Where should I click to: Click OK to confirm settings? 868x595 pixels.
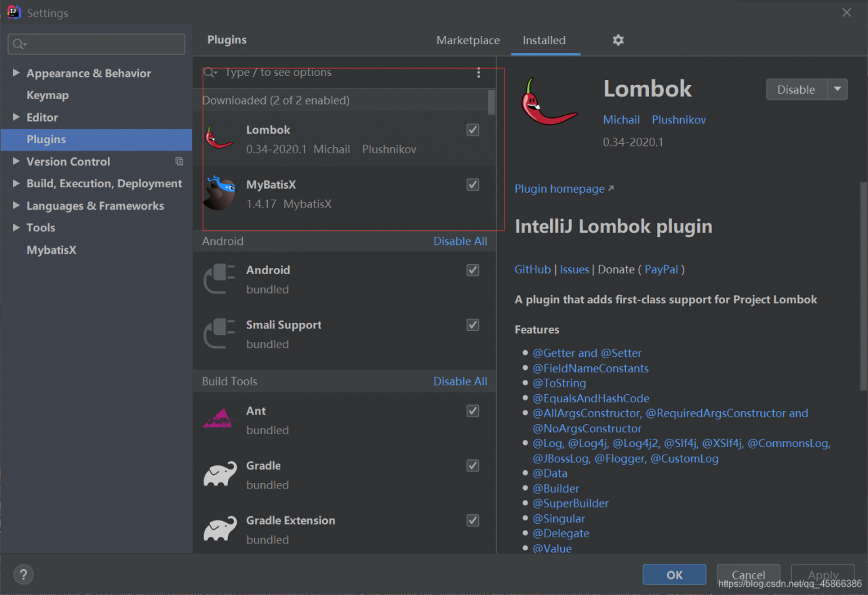[x=675, y=575]
